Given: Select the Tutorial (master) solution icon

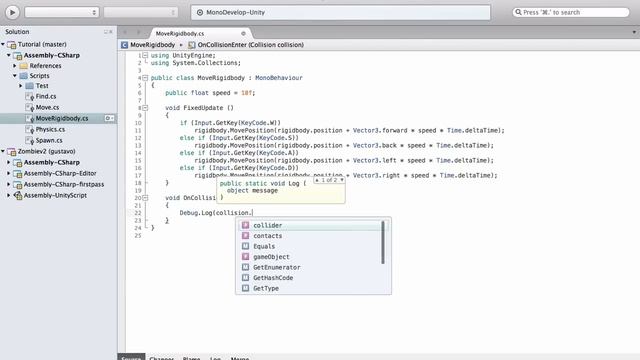Looking at the screenshot, I should point(12,44).
